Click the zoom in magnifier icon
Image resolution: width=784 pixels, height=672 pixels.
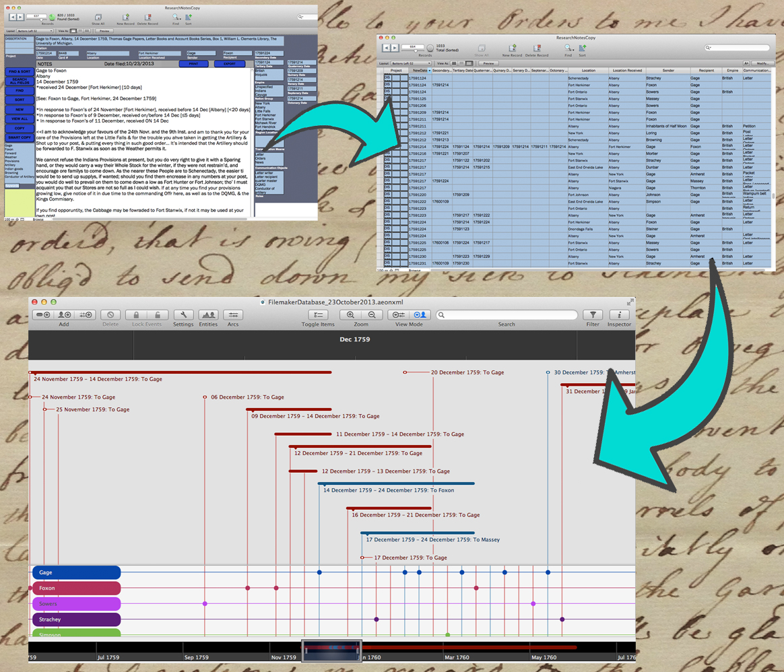[x=350, y=315]
